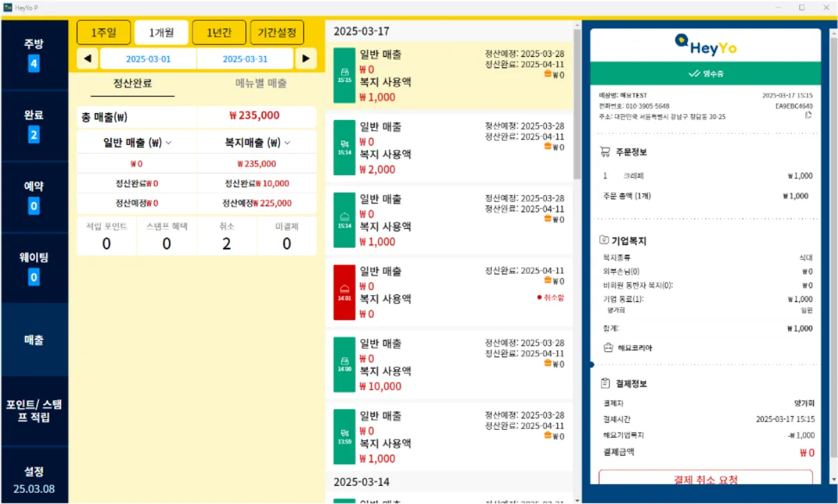The width and height of the screenshot is (838, 504).
Task: Switch to the 정산완료 tab
Action: click(133, 83)
